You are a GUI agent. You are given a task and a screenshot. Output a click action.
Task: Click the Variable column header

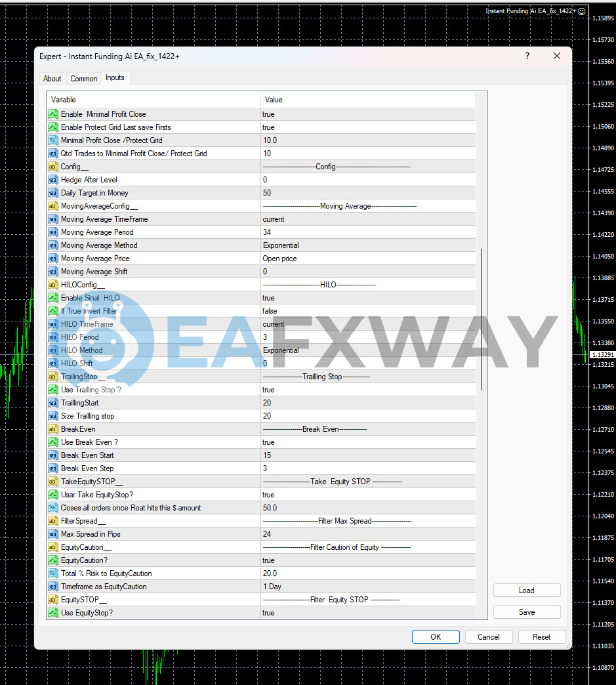click(x=154, y=100)
